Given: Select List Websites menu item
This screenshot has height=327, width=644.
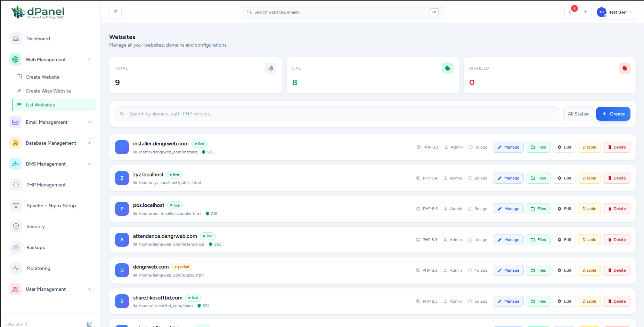Looking at the screenshot, I should point(54,105).
